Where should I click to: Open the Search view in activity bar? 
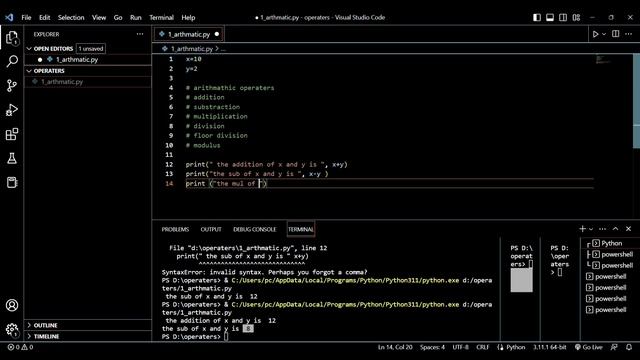(x=12, y=61)
